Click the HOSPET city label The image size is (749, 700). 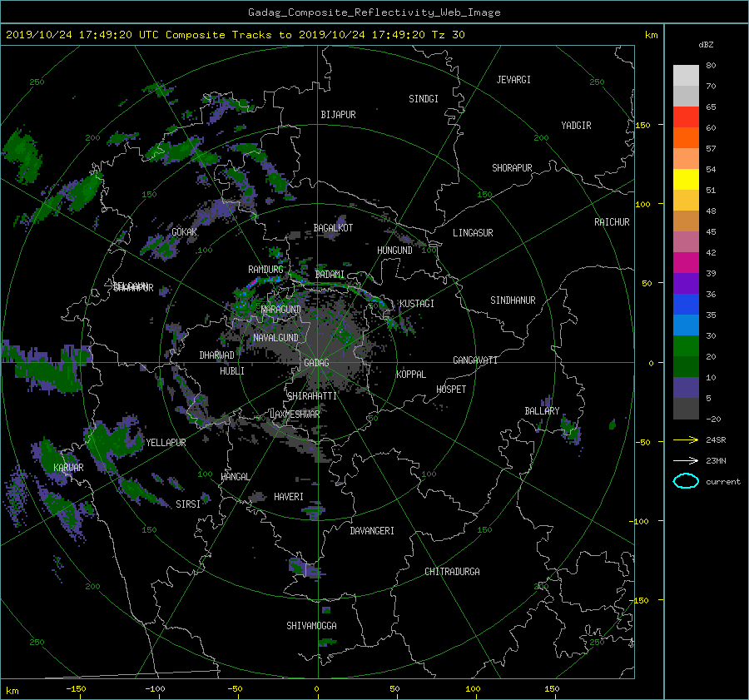coord(451,390)
